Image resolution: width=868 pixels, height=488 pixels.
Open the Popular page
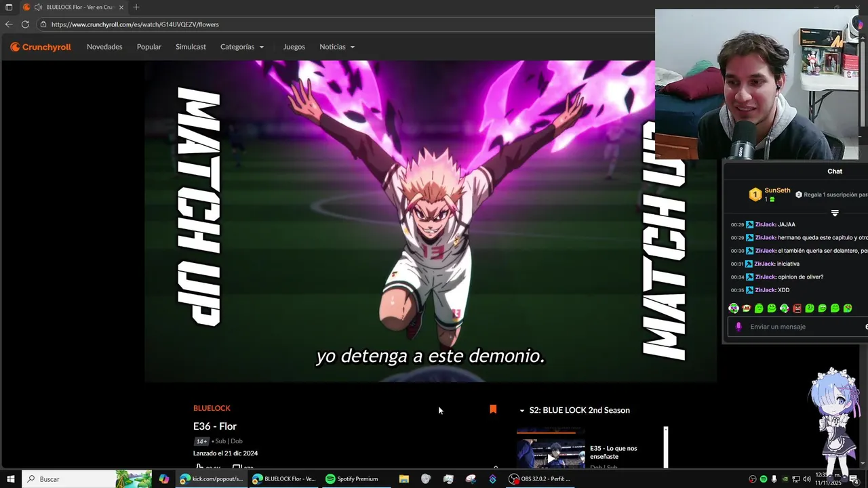pos(149,47)
